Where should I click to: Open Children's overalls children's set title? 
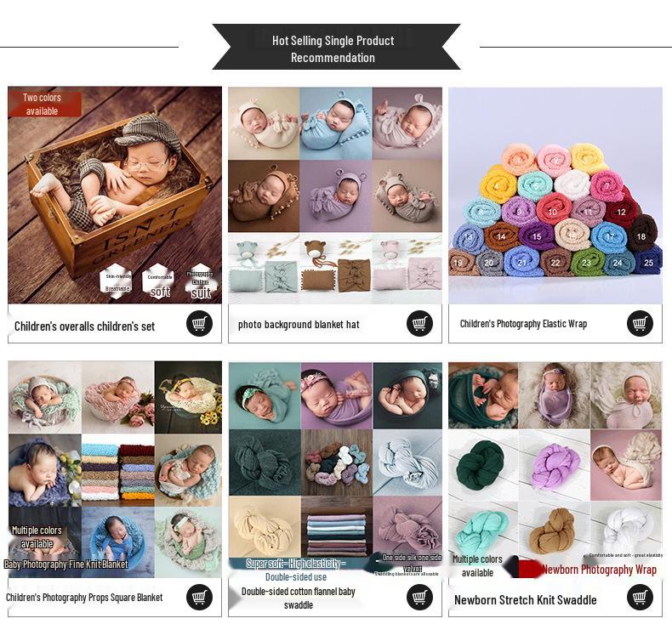click(x=84, y=326)
